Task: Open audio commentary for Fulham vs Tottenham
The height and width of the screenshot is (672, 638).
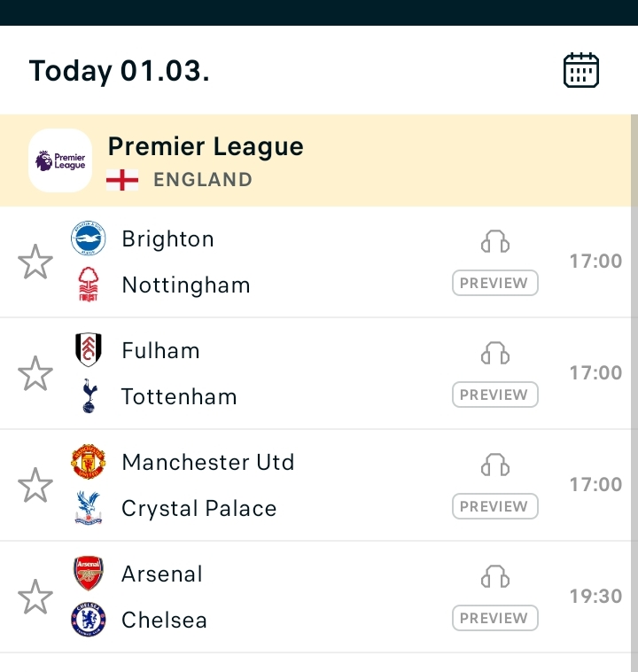Action: [495, 354]
